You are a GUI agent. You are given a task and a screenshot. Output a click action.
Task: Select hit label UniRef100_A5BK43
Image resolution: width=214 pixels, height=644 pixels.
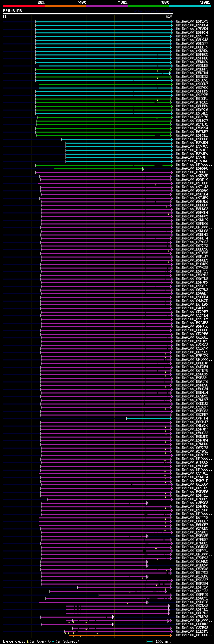click(x=193, y=234)
